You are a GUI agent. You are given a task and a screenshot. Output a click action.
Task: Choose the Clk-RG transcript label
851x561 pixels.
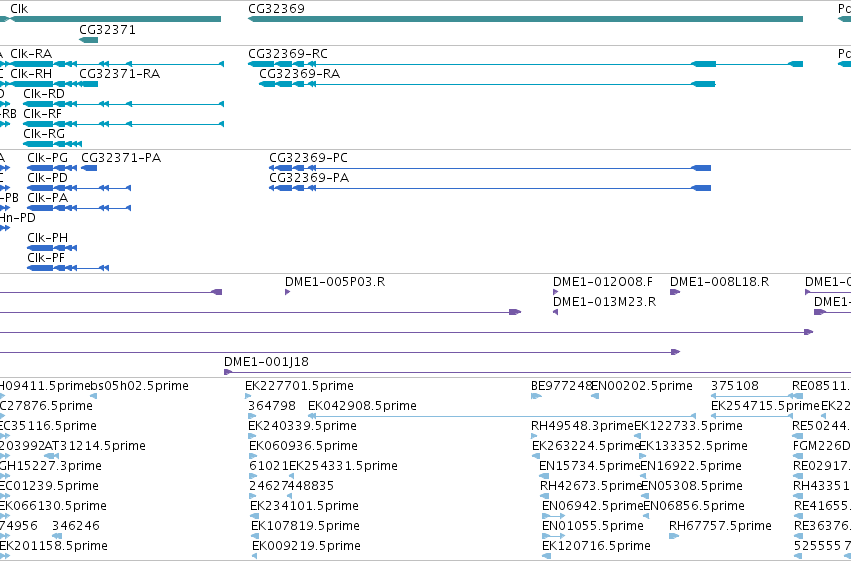coord(44,134)
